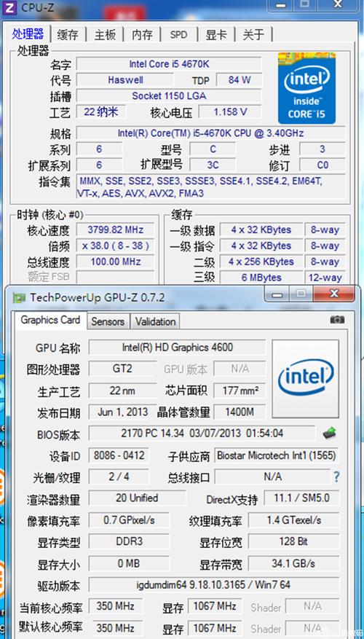Click the GPU name field Intel(R) HD Graphics 4600
This screenshot has height=639, width=364.
click(177, 348)
